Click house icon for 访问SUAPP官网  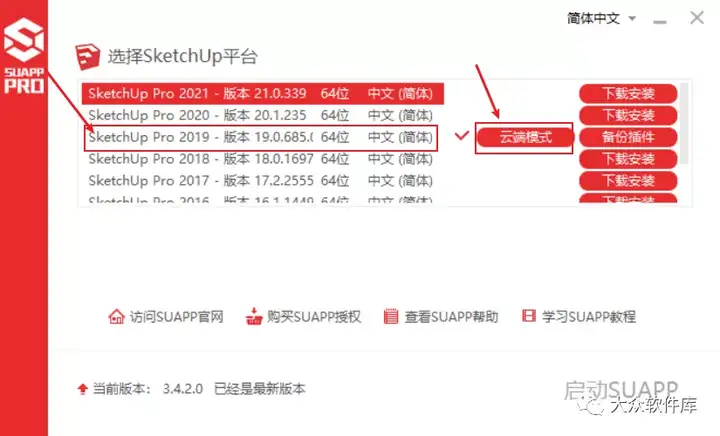point(116,316)
